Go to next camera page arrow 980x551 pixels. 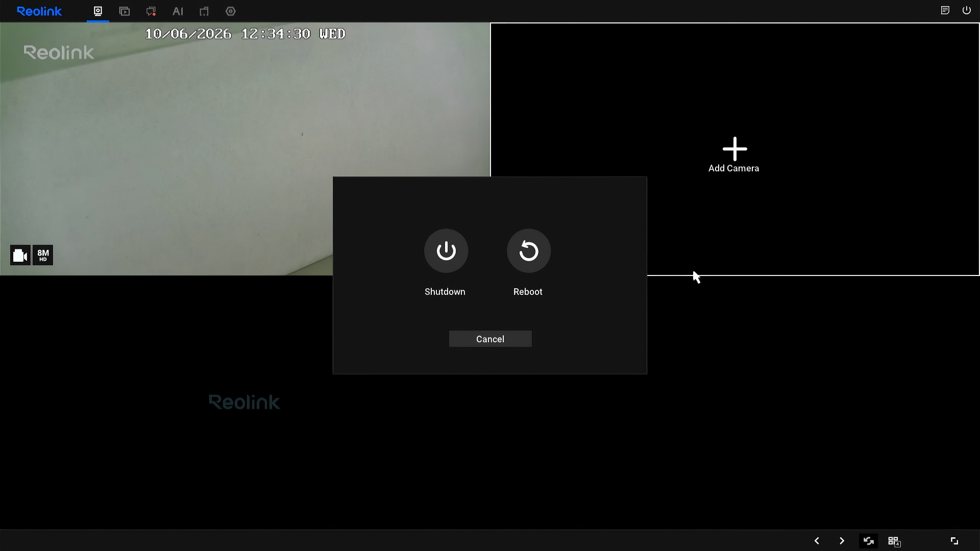(842, 540)
